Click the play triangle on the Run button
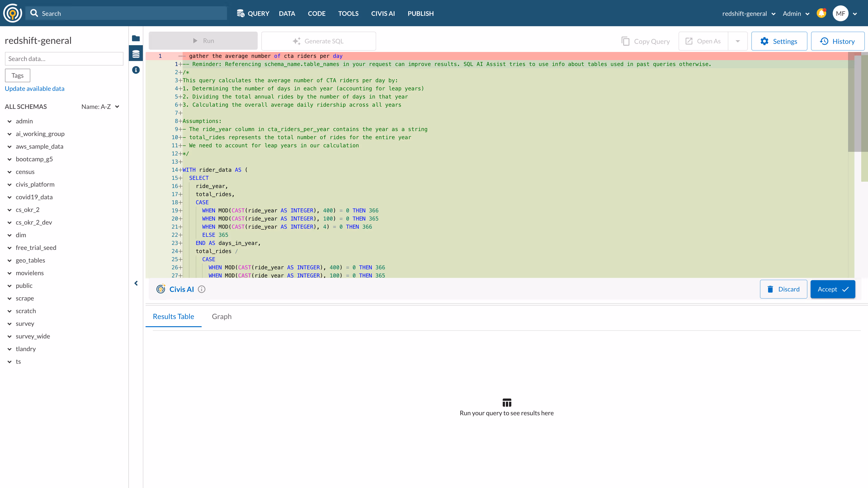Image resolution: width=868 pixels, height=488 pixels. pyautogui.click(x=195, y=41)
